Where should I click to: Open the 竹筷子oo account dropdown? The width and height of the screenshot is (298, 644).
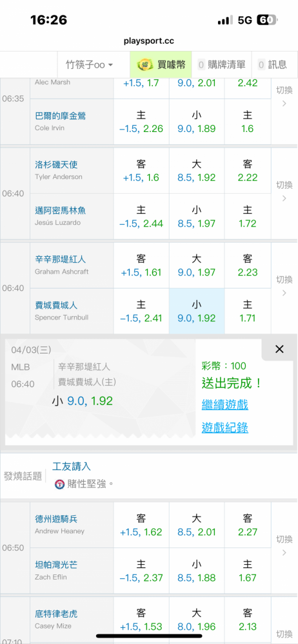[x=90, y=64]
